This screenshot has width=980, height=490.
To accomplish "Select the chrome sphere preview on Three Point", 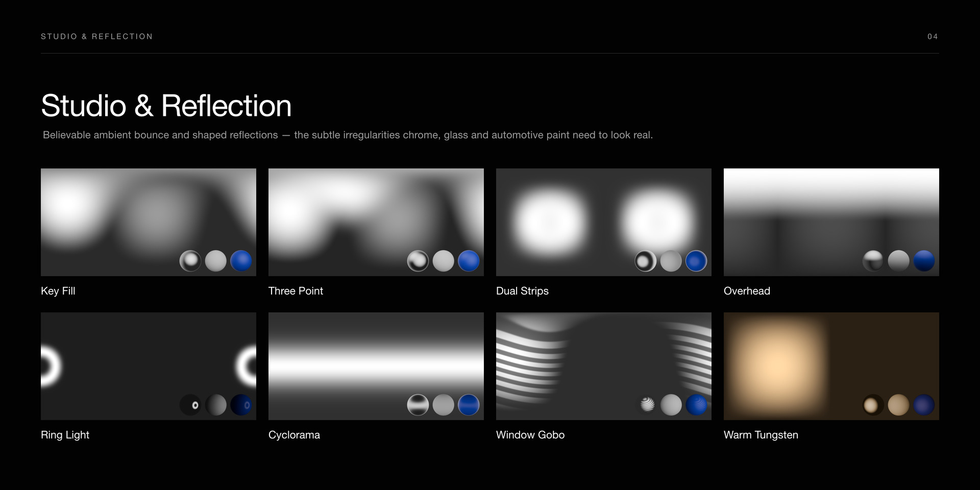I will tap(418, 261).
